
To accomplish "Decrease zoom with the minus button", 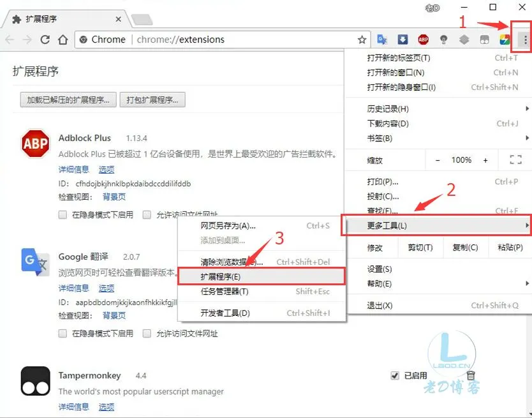I will tap(438, 160).
